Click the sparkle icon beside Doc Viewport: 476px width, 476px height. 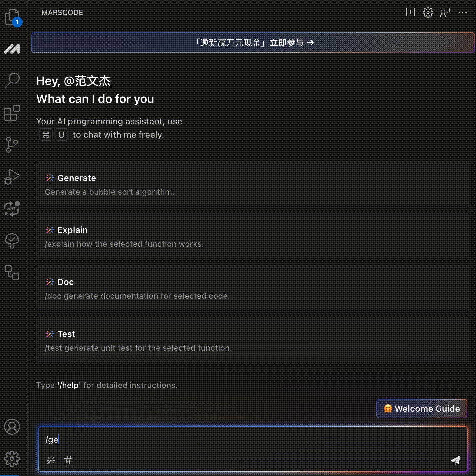pos(50,282)
